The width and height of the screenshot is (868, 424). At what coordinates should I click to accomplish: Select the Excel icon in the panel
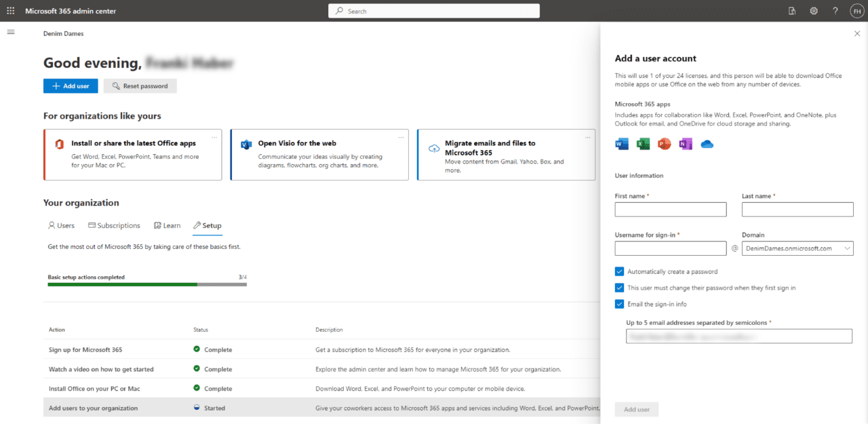643,143
